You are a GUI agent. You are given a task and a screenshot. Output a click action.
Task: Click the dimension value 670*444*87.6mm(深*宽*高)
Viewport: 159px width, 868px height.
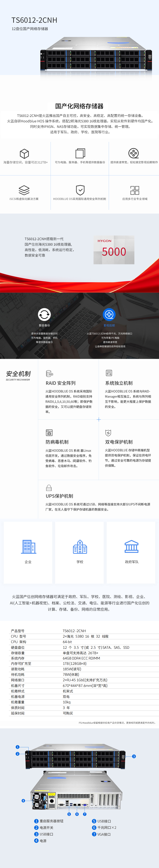point(85,686)
